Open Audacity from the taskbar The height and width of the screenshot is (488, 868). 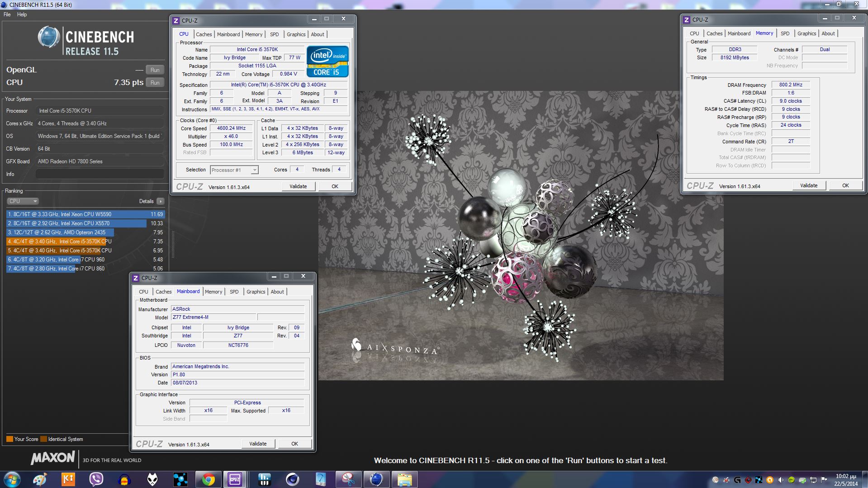pyautogui.click(x=124, y=479)
